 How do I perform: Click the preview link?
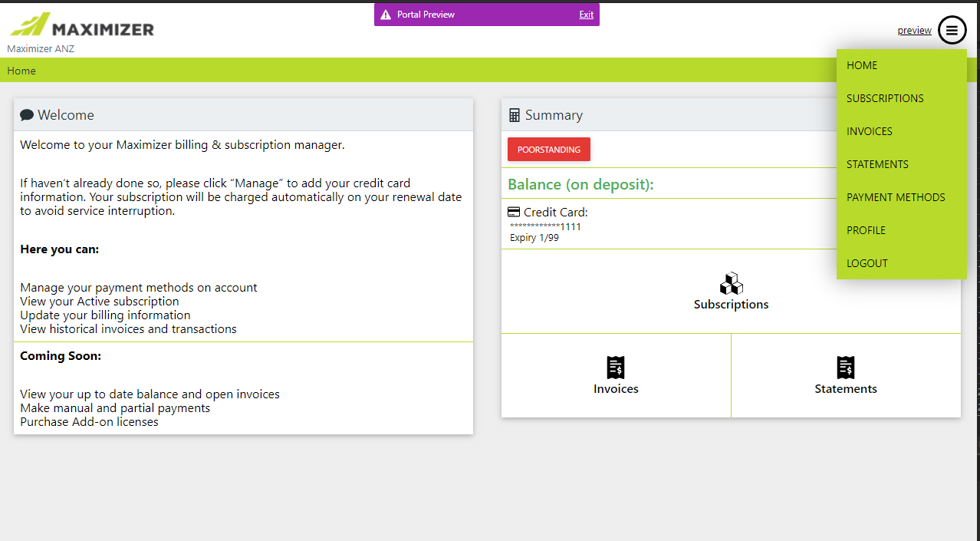tap(915, 31)
